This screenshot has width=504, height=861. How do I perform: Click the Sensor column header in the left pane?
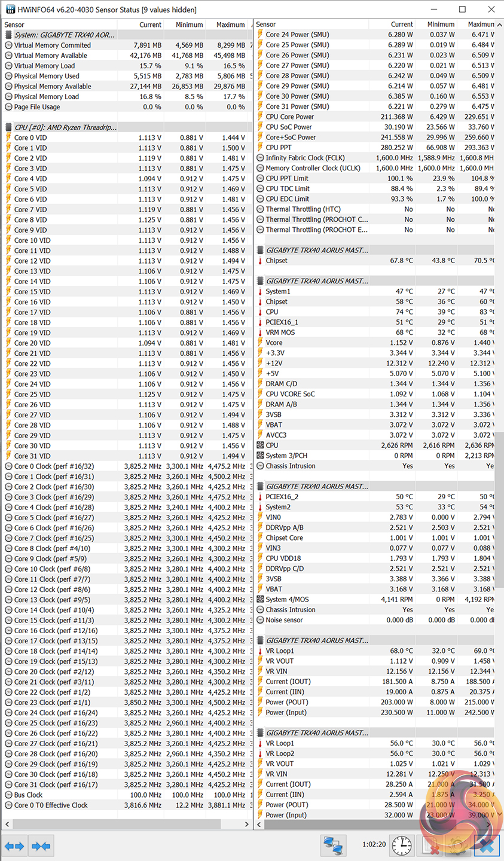pyautogui.click(x=60, y=25)
